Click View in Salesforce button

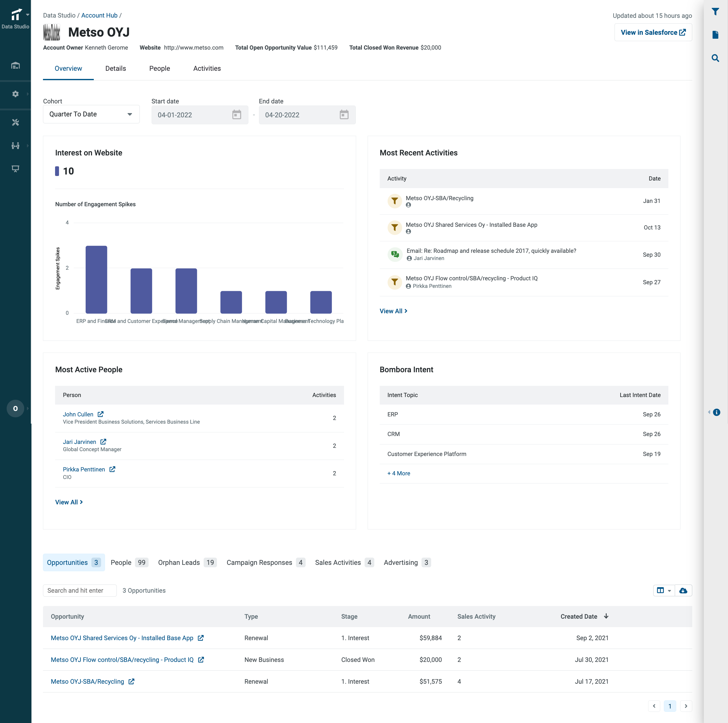click(653, 32)
